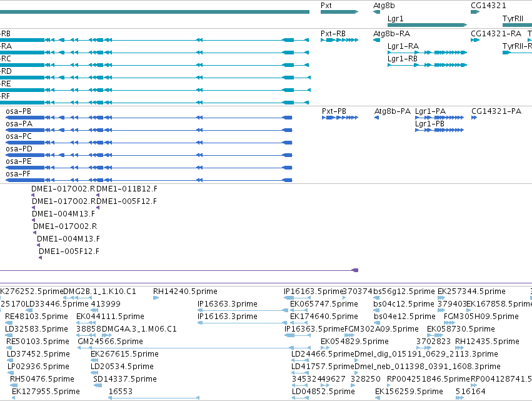
Task: Select EST EK065747.5prime
Action: pos(324,304)
